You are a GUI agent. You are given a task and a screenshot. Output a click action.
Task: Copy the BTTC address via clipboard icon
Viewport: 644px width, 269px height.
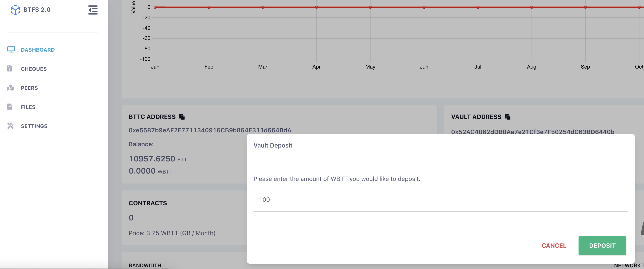tap(182, 117)
